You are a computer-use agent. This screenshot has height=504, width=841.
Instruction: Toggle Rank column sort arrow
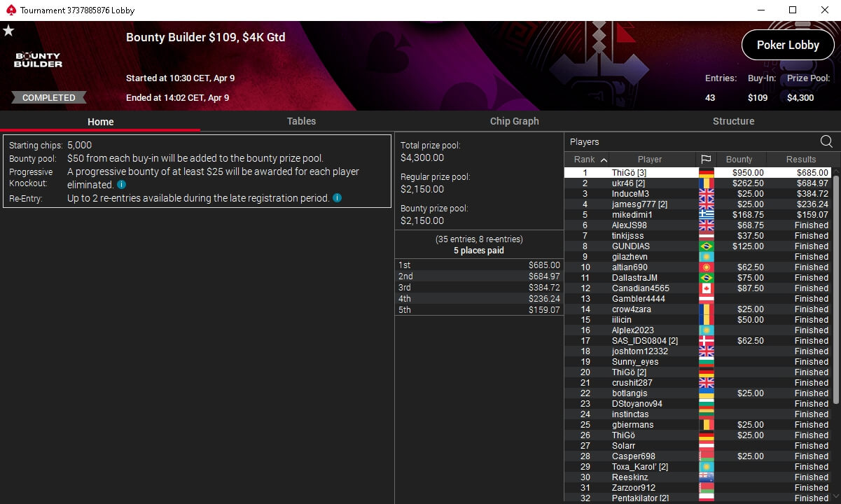pyautogui.click(x=604, y=160)
